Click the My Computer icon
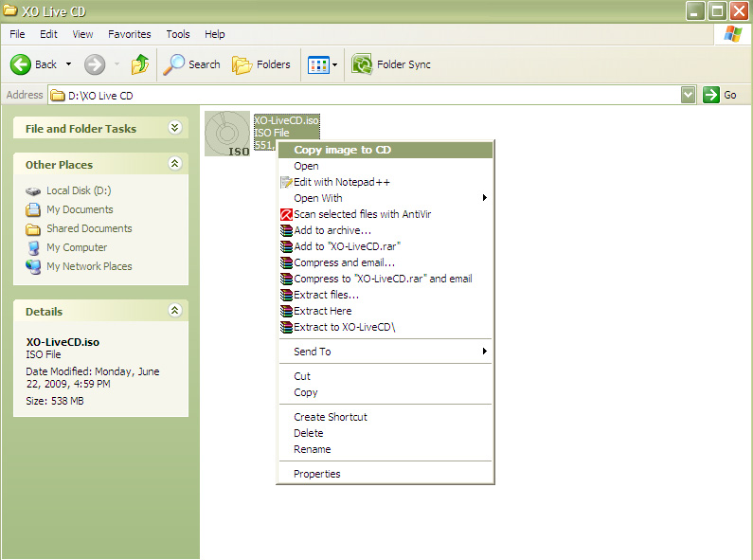The width and height of the screenshot is (753, 560). click(x=33, y=248)
